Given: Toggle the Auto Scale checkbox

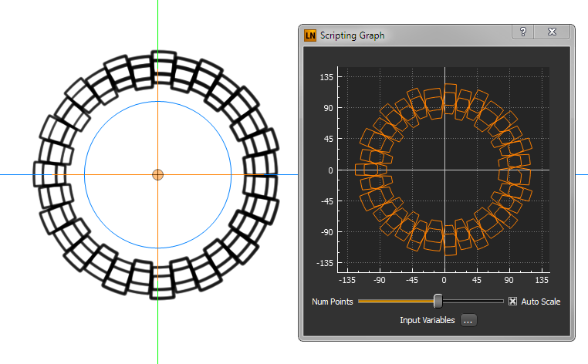Looking at the screenshot, I should [x=512, y=302].
